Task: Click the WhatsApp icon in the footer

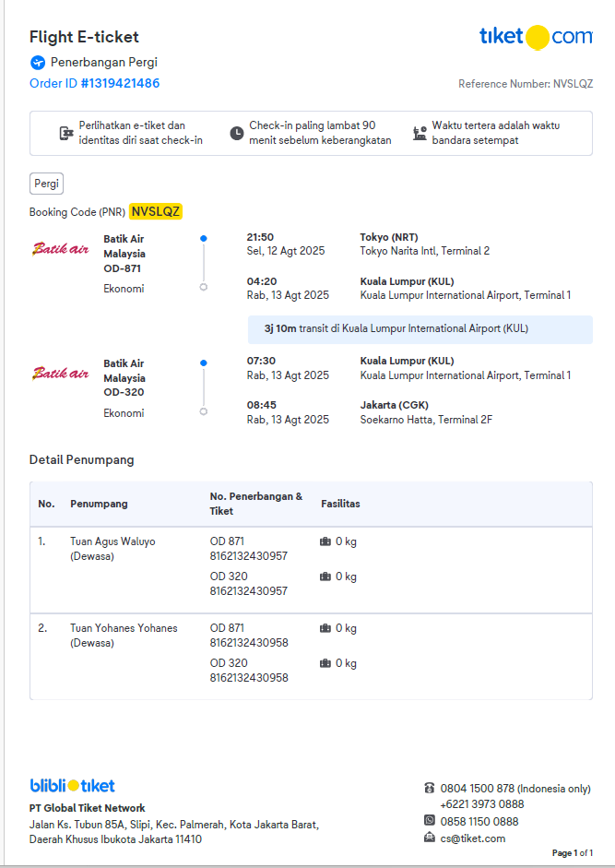Action: pos(429,820)
